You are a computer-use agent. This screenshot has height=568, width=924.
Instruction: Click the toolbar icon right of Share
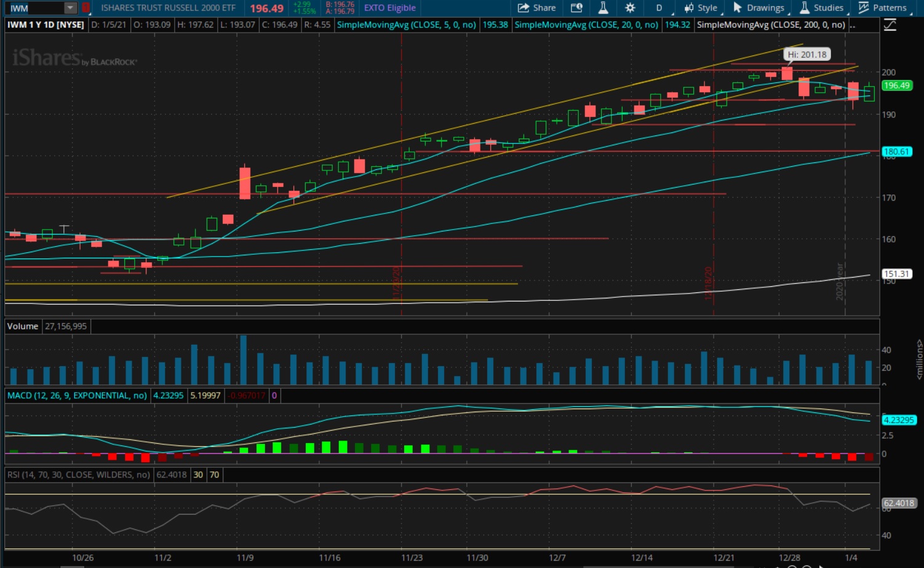click(576, 8)
